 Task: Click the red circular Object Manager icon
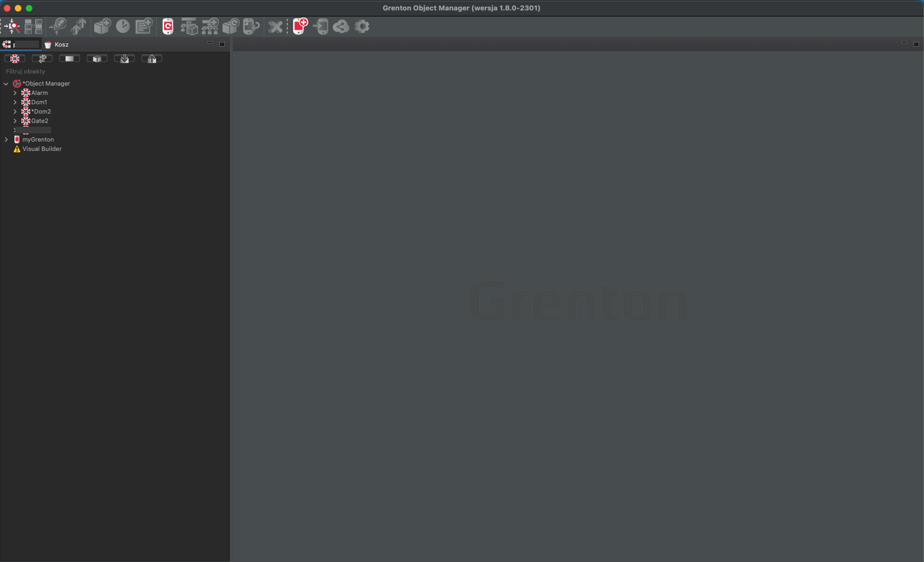17,84
